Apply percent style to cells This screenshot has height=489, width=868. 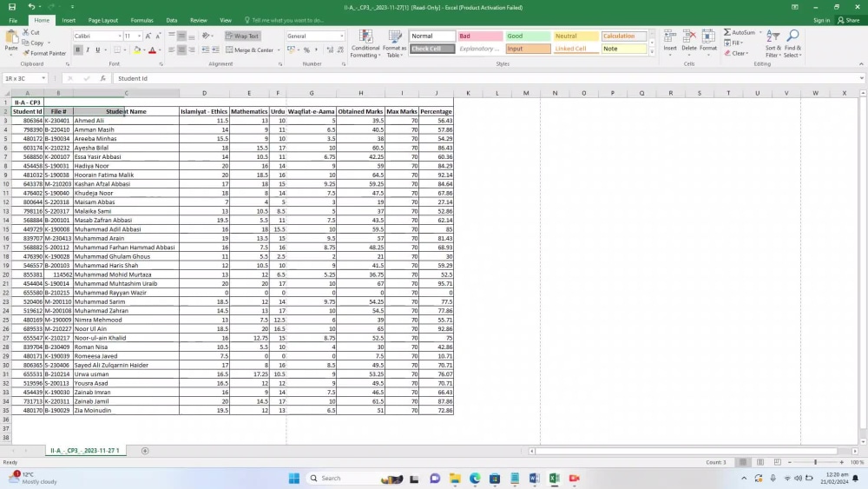tap(306, 50)
